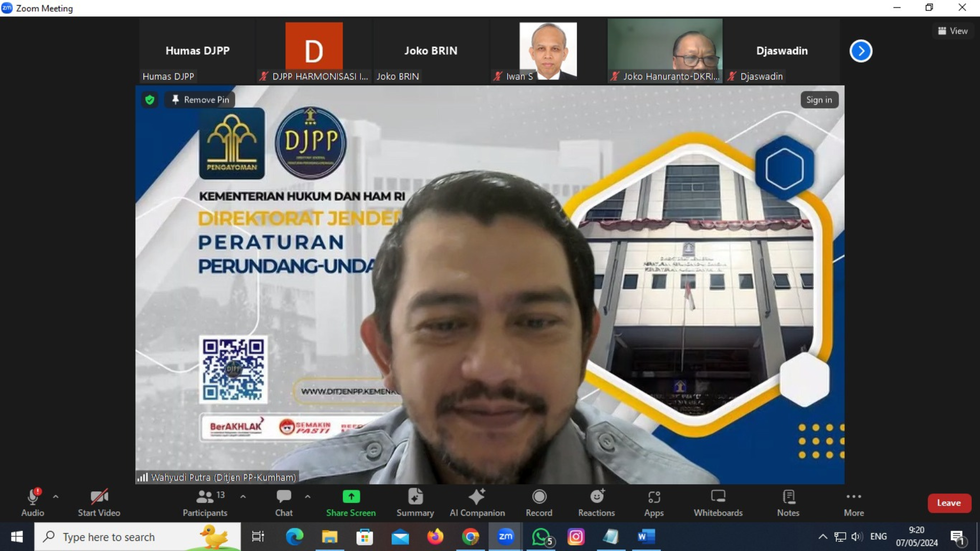Change input language ENG
The image size is (980, 551).
pos(878,537)
